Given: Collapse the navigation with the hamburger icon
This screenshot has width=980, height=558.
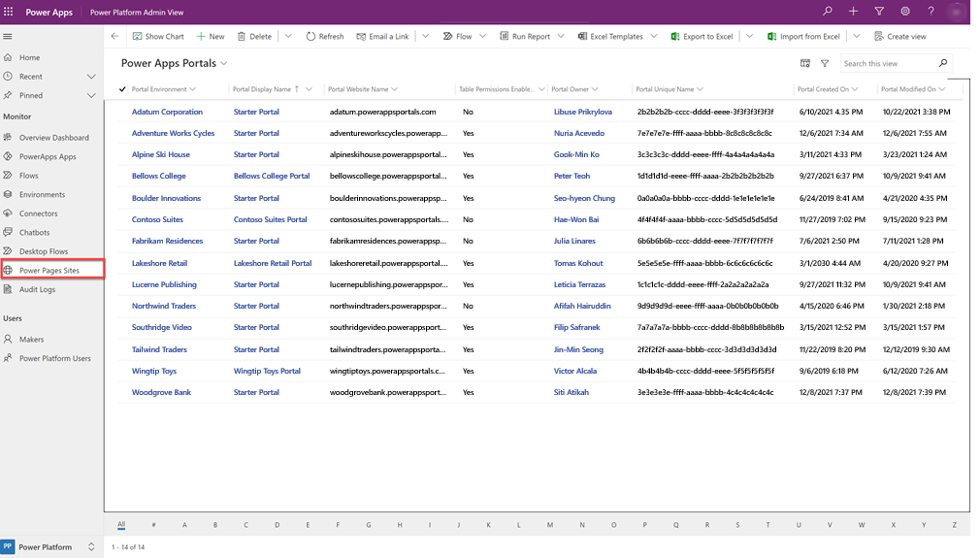Looking at the screenshot, I should pyautogui.click(x=8, y=36).
